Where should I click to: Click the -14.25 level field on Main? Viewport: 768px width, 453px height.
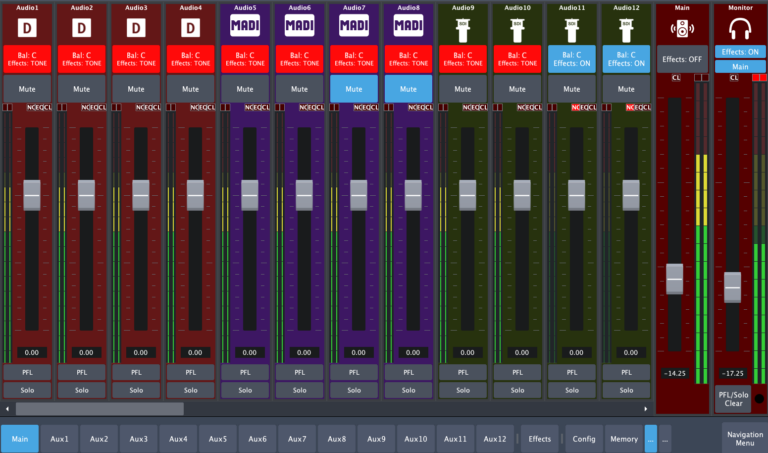[674, 373]
